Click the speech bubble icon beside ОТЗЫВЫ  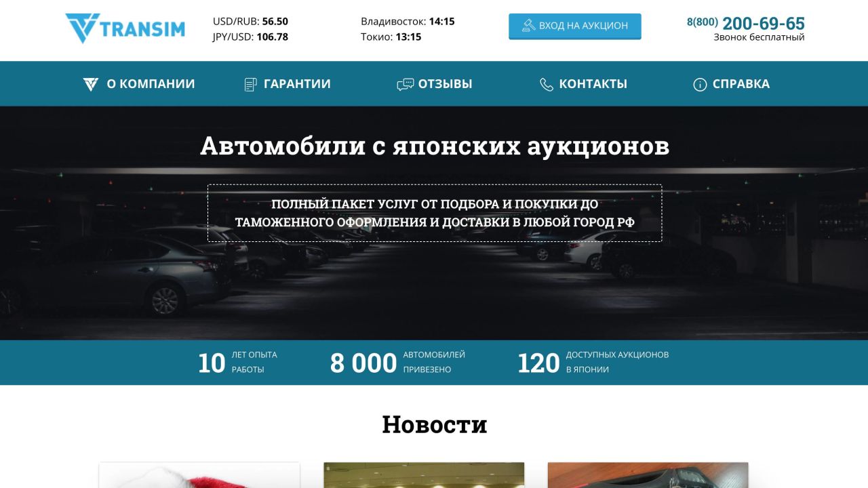pos(407,83)
